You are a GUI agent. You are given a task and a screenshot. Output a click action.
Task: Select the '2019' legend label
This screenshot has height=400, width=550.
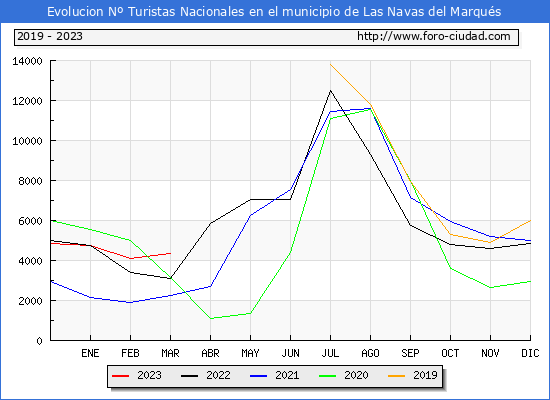[425, 375]
